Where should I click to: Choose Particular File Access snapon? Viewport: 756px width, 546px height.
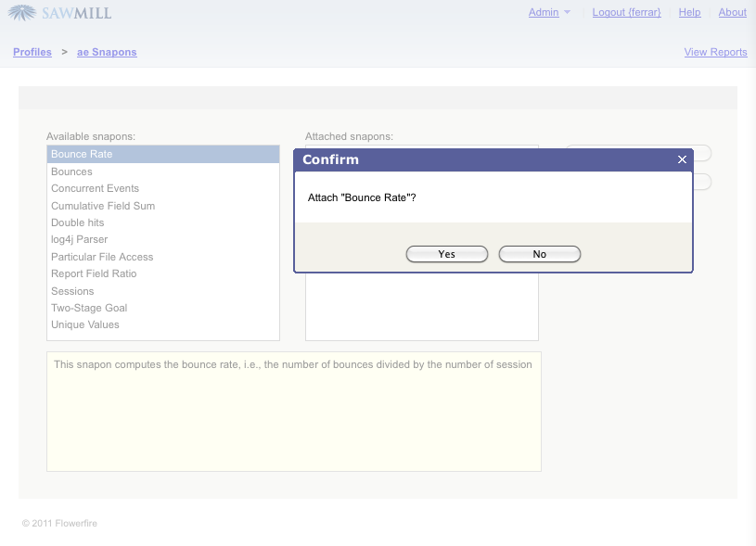tap(102, 257)
